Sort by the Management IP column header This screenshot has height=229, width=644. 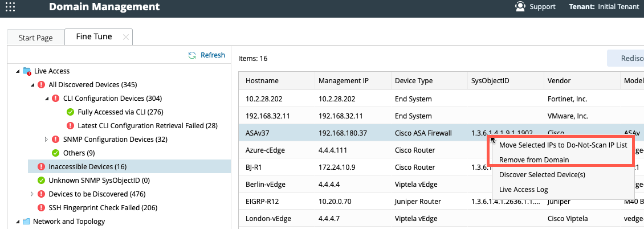click(x=353, y=81)
